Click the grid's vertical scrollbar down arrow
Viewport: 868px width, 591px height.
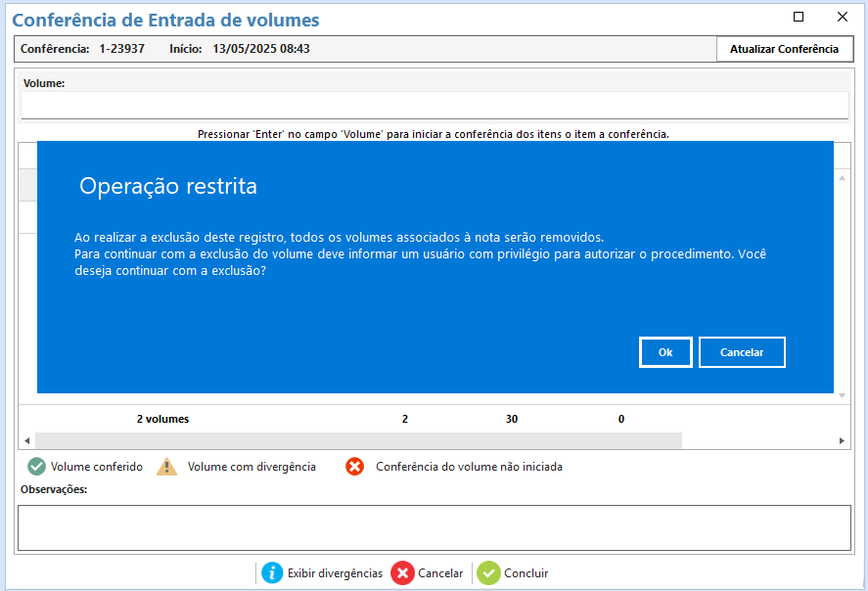coord(843,395)
